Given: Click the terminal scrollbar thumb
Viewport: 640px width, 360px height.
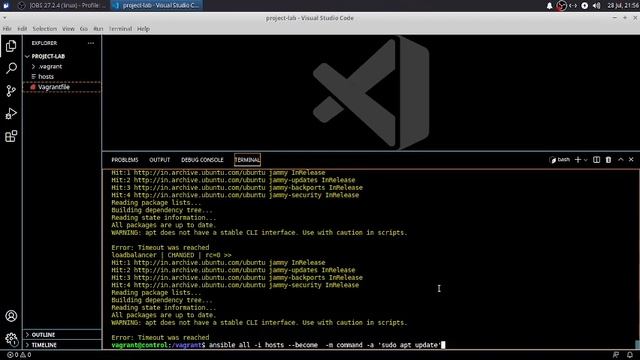Looking at the screenshot, I should 637,344.
